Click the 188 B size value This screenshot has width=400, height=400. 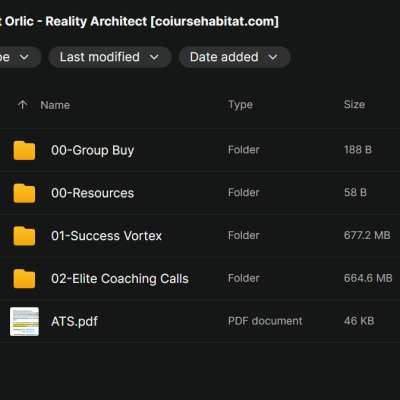tap(358, 150)
